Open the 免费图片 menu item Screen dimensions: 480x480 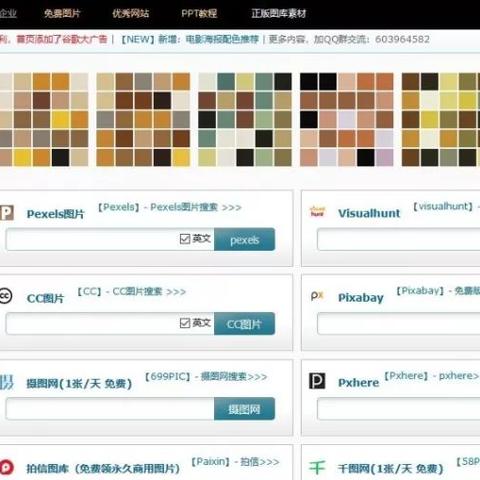(62, 13)
